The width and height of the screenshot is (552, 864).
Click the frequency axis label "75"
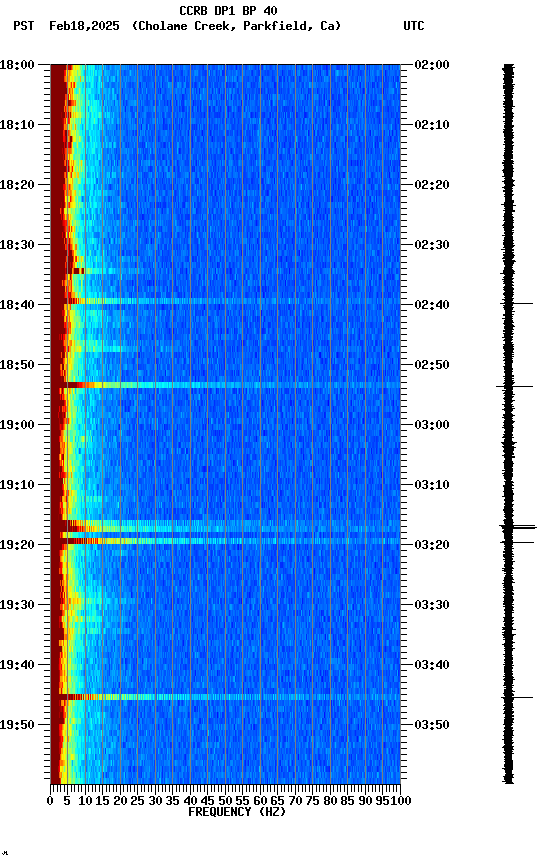[x=312, y=801]
